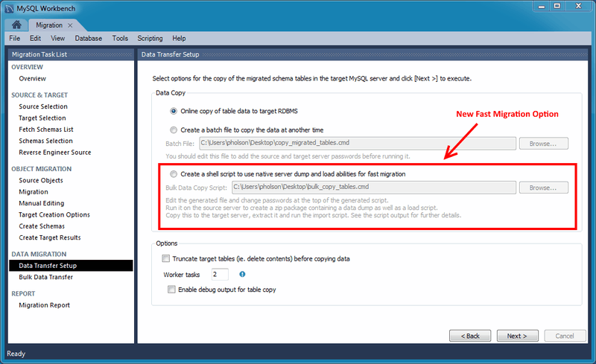Enable debug output for table copy
596x364 pixels.
172,290
